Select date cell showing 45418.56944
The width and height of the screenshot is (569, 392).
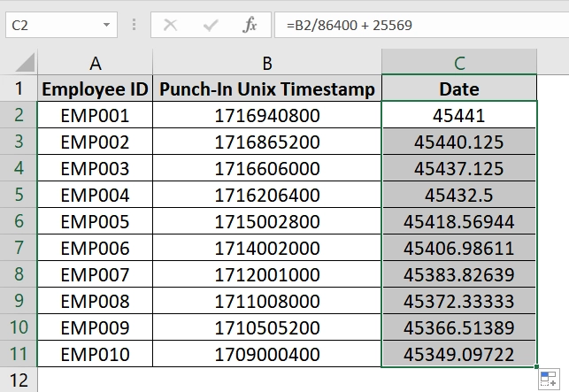click(459, 221)
